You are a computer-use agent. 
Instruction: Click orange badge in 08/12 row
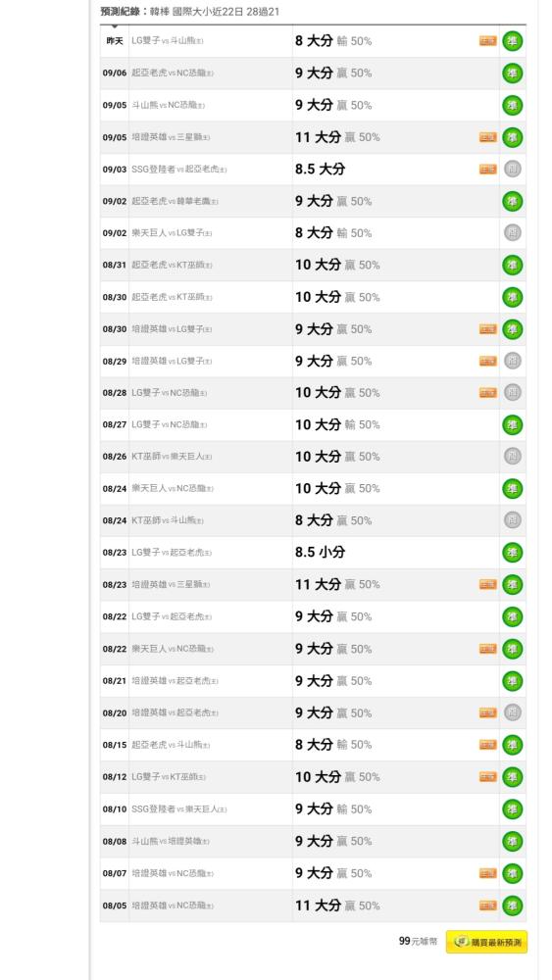(x=487, y=777)
